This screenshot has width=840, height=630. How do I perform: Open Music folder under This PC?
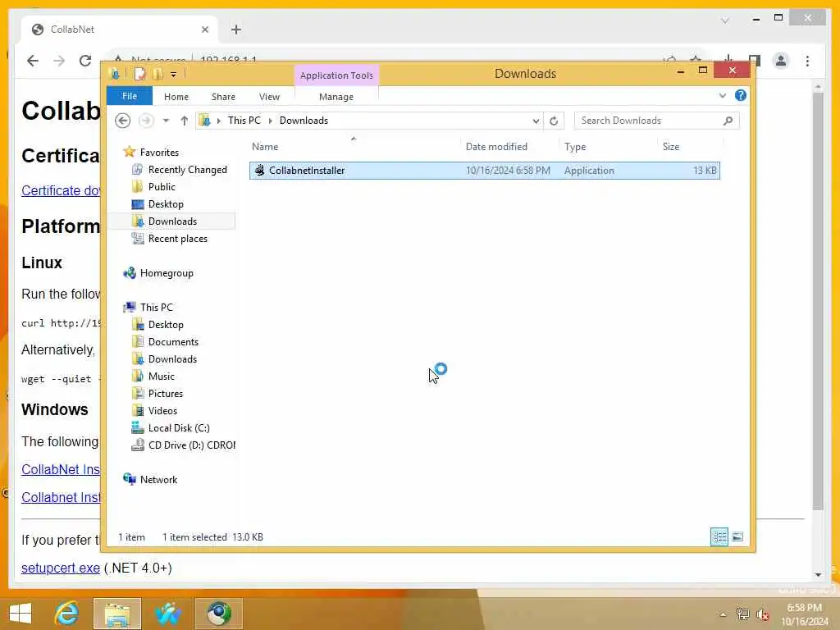(162, 377)
